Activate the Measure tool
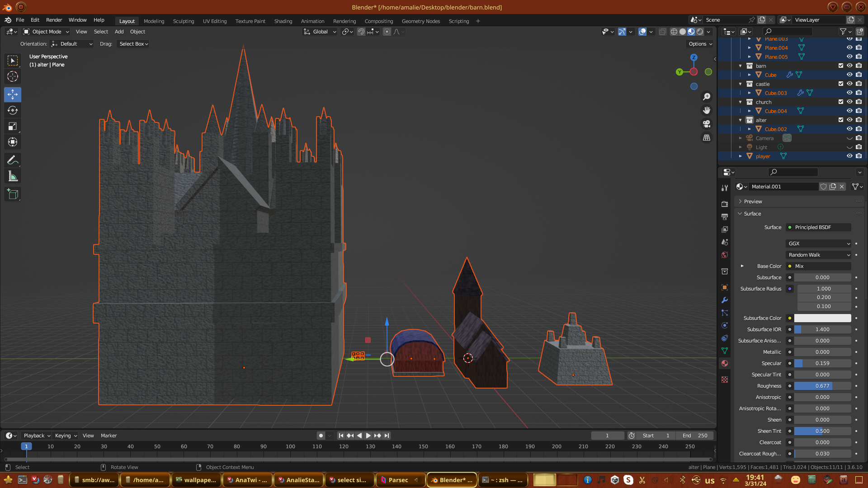Viewport: 868px width, 488px height. tap(13, 177)
